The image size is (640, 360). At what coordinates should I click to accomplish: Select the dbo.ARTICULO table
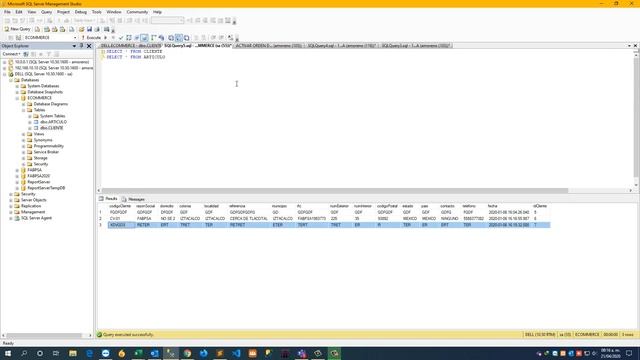pos(53,122)
